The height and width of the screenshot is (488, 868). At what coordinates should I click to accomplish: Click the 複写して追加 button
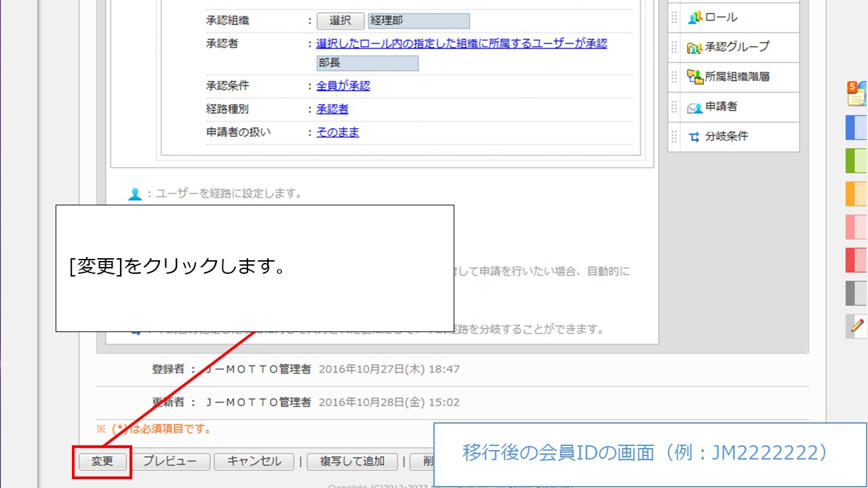[x=351, y=462]
